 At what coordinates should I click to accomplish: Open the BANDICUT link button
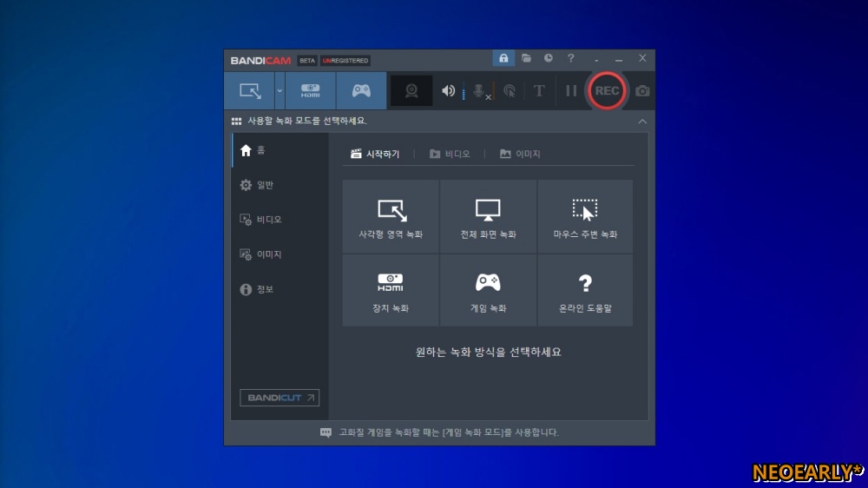click(279, 398)
